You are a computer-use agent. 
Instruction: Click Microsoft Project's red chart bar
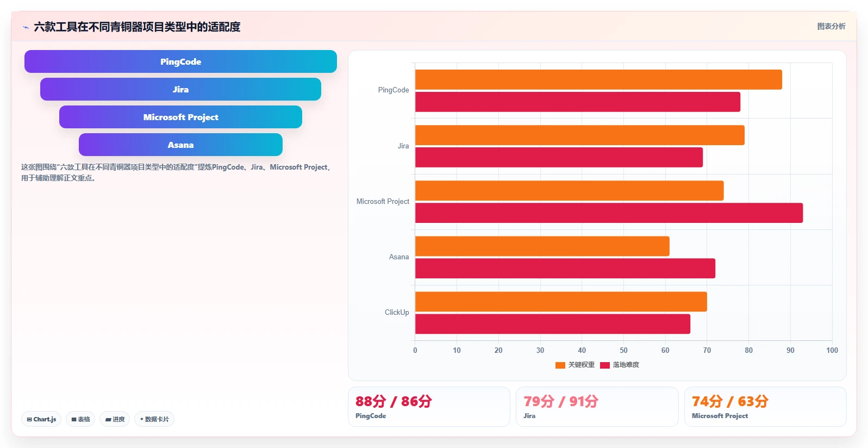[x=609, y=213]
